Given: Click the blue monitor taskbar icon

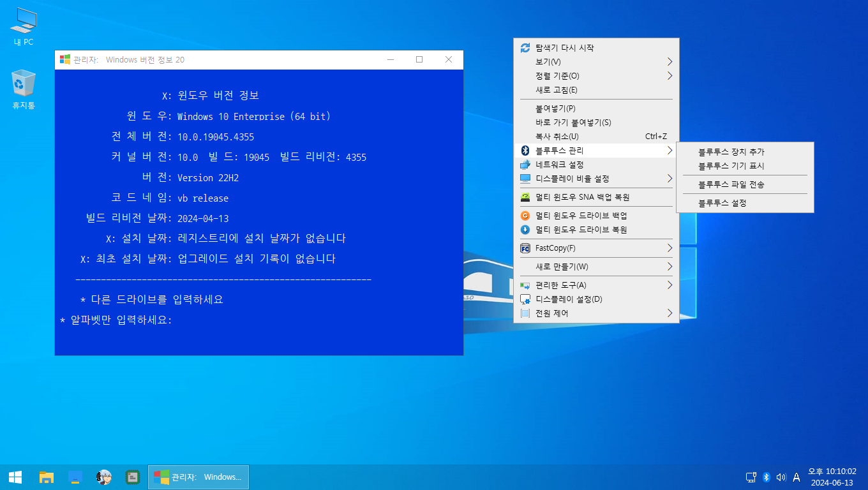Looking at the screenshot, I should pos(75,477).
